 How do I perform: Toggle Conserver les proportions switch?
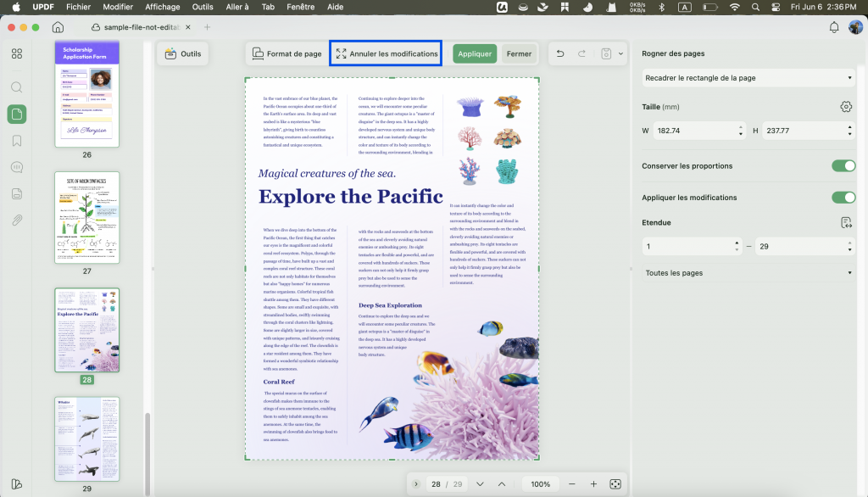pos(843,165)
